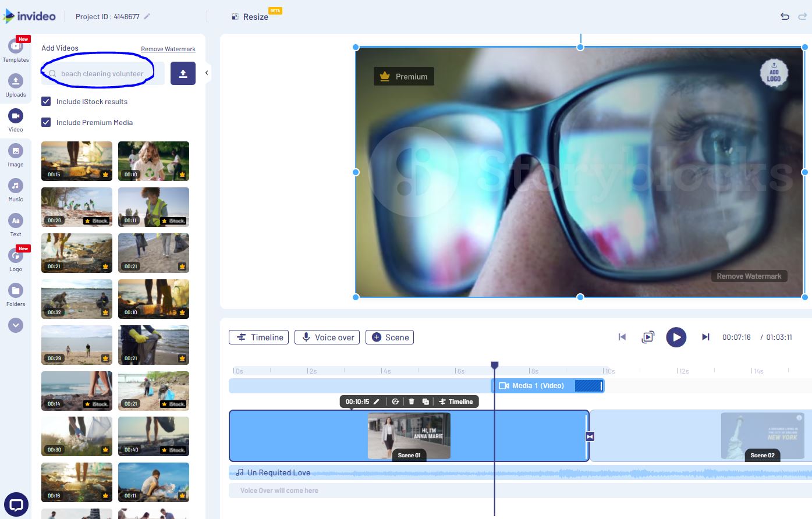Choose the 00:14 iStock video thumbnail
The image size is (812, 519).
click(77, 391)
